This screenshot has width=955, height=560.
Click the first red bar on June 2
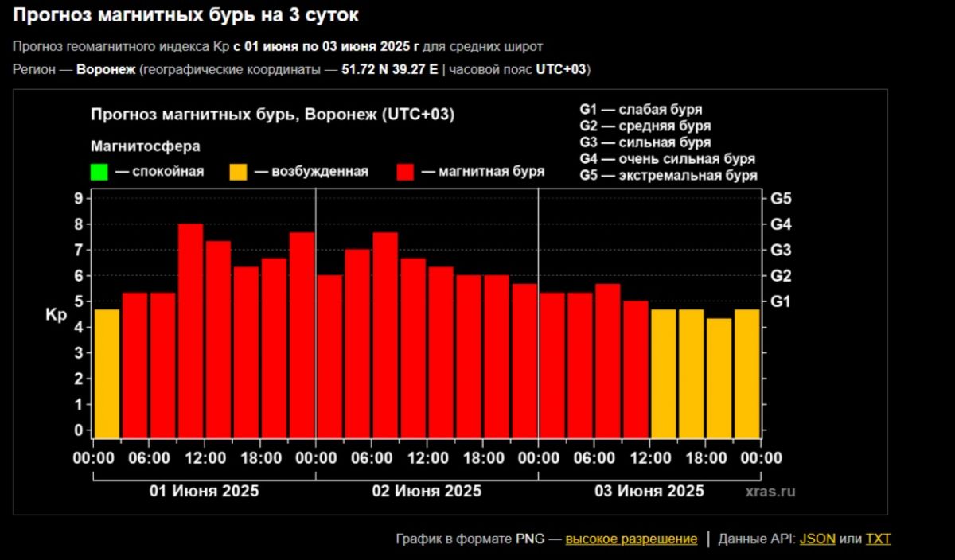[x=329, y=356]
